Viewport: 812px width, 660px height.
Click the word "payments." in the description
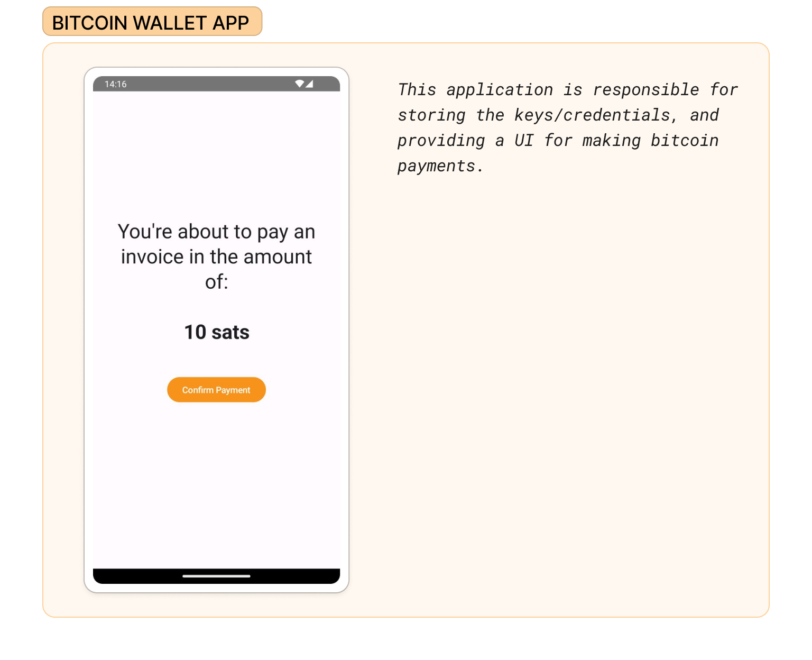pyautogui.click(x=440, y=166)
